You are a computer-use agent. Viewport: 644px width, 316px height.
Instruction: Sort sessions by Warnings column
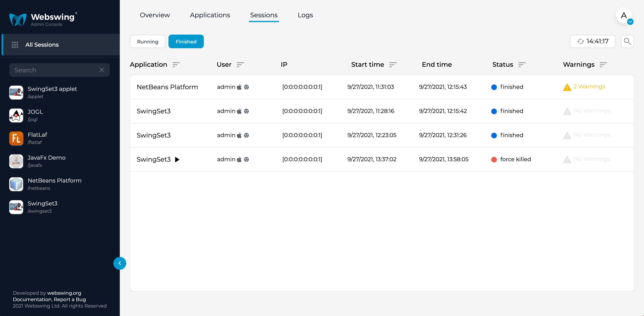pyautogui.click(x=603, y=65)
